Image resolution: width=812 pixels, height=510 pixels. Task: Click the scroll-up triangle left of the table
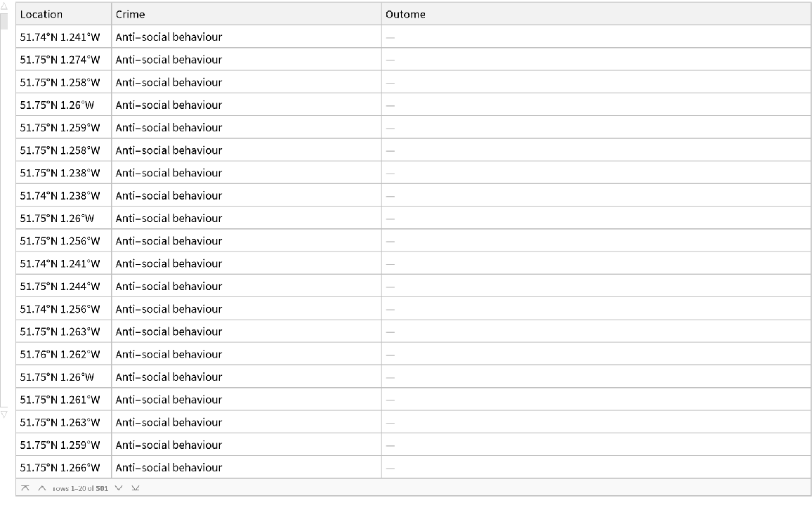4,6
